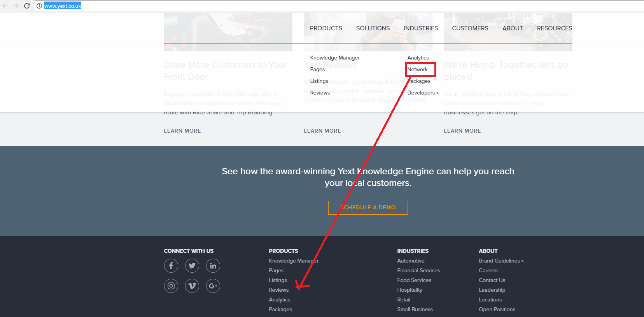The image size is (644, 317).
Task: Open footer Hospitality link
Action: [x=410, y=290]
